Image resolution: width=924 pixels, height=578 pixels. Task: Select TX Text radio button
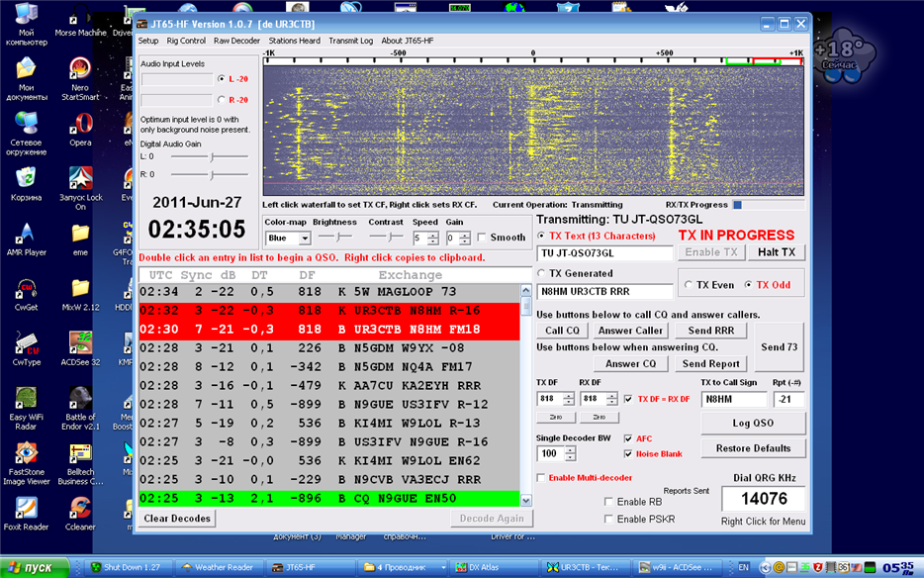tap(541, 236)
